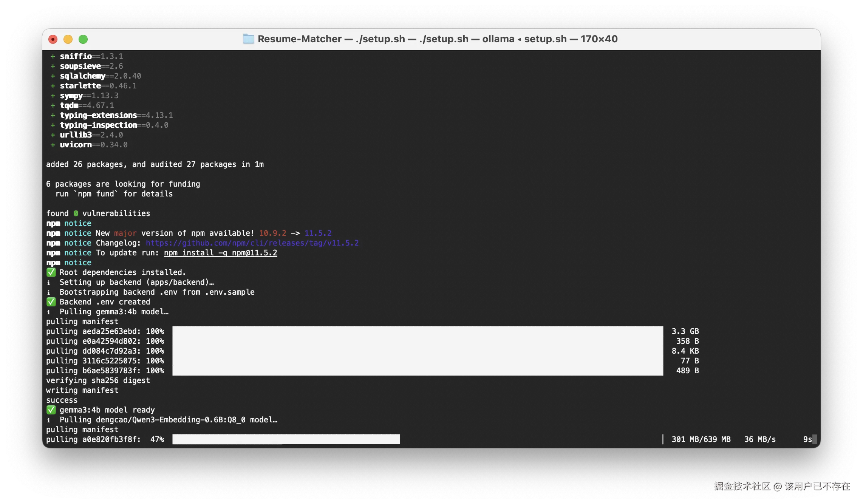863x504 pixels.
Task: Click the underlined npm install -g npm@11.5.2 command
Action: [220, 253]
